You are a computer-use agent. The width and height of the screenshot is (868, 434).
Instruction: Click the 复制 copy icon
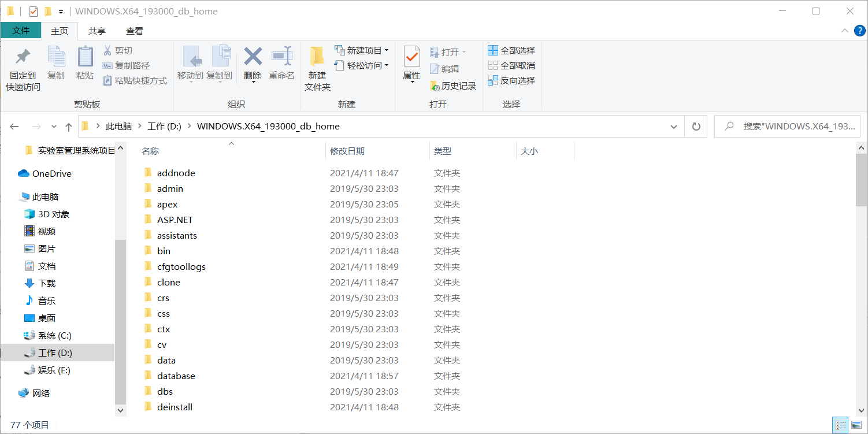56,64
